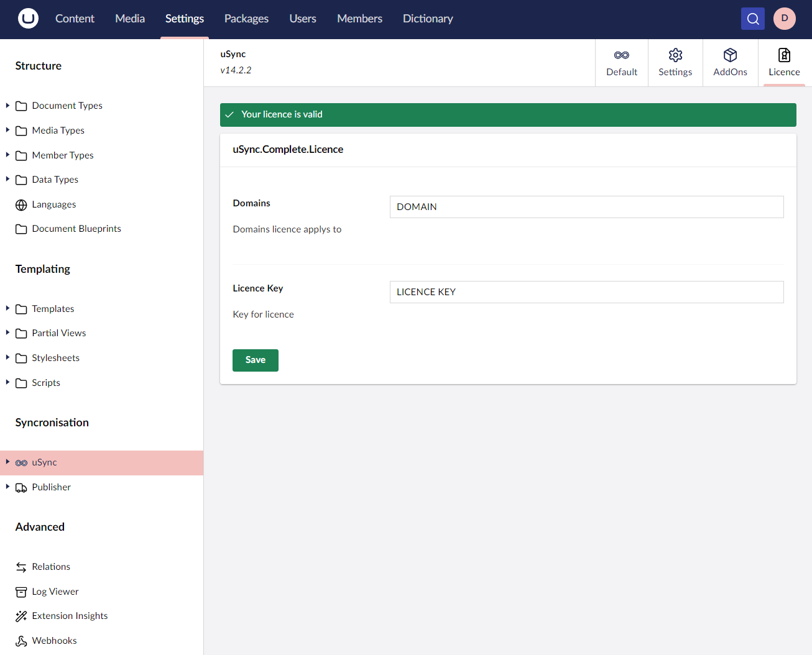The height and width of the screenshot is (655, 812).
Task: Open the Users section
Action: pos(303,19)
